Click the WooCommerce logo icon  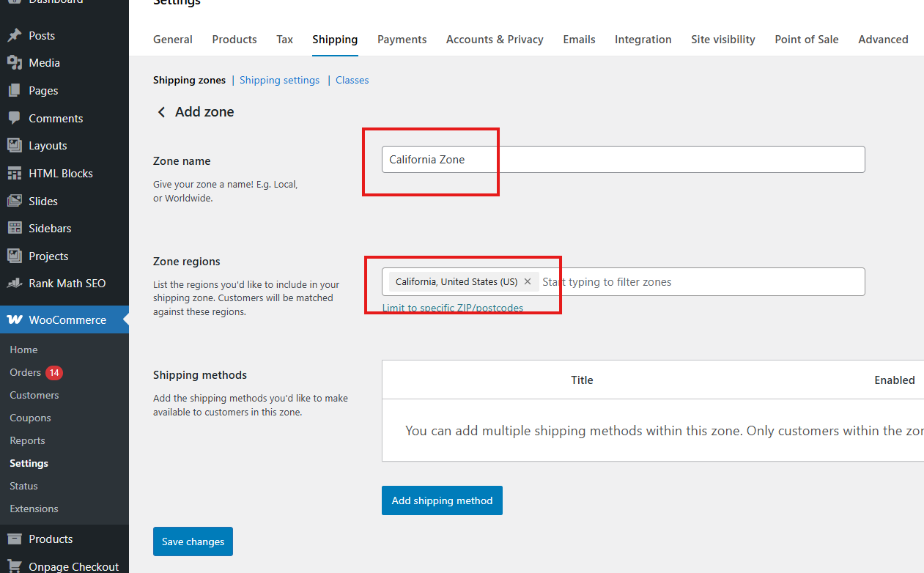(x=14, y=320)
